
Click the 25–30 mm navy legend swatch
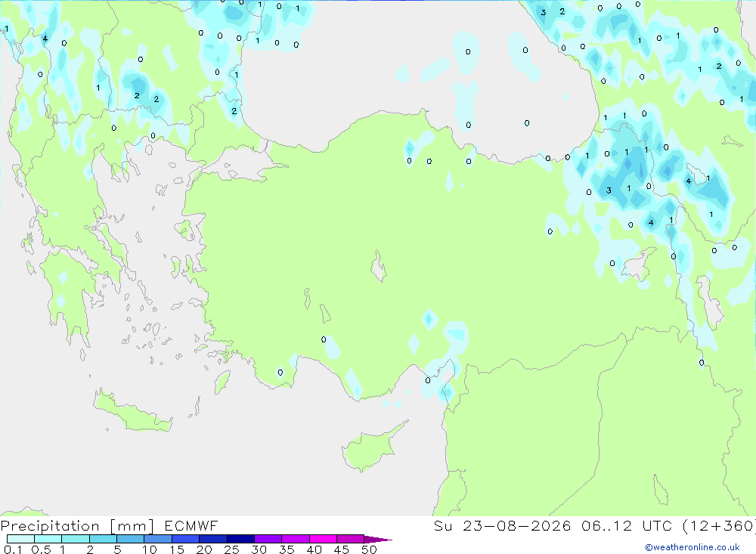(240, 539)
